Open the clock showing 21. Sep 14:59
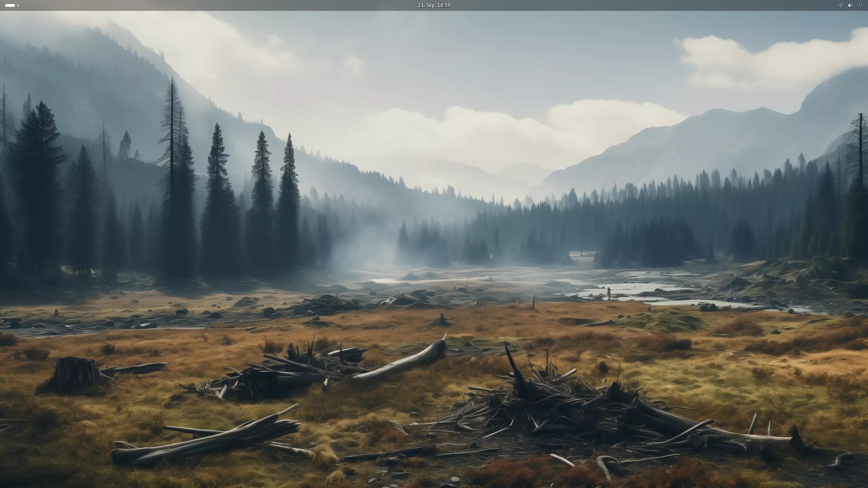 coord(434,5)
